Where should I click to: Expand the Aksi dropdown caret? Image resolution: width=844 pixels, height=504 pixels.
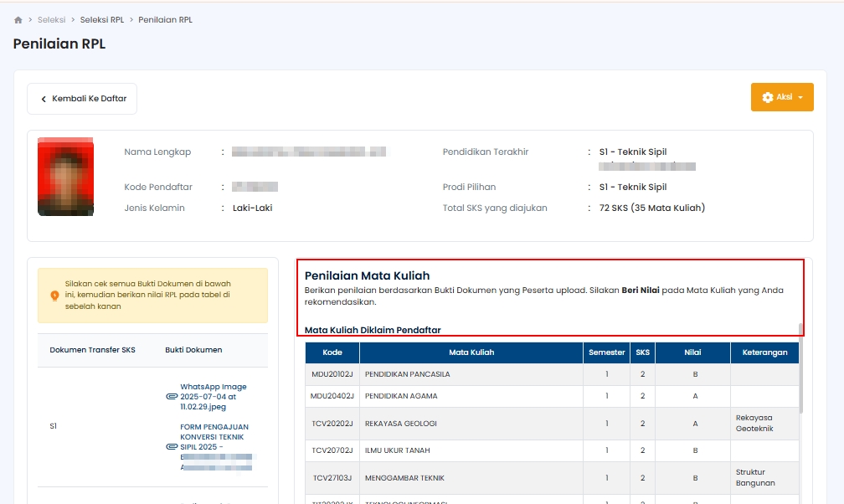click(x=800, y=98)
